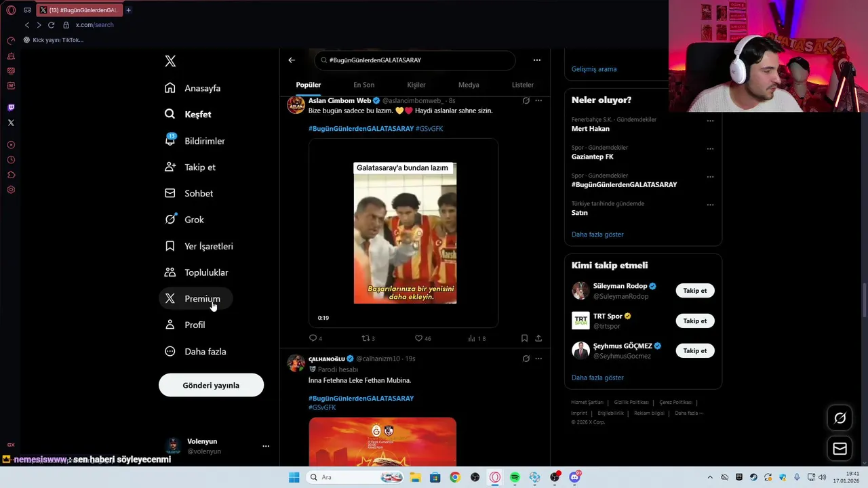Click Gönderi yayınla button
This screenshot has height=488, width=868.
[211, 385]
